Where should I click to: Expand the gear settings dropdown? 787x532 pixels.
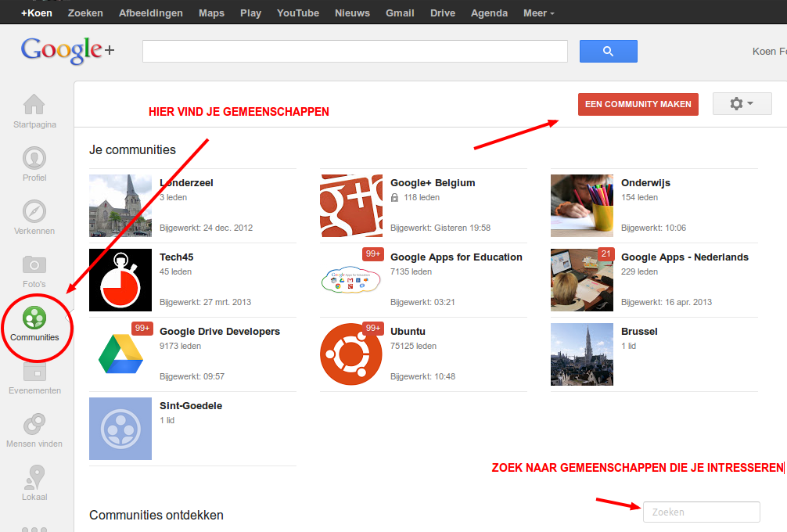(742, 104)
